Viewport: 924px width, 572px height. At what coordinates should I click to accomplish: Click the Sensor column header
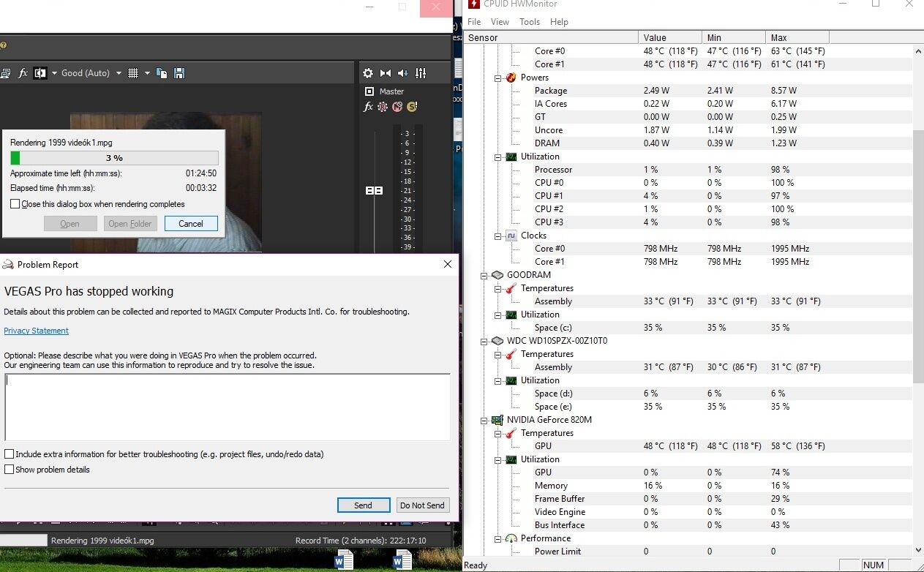click(x=550, y=37)
